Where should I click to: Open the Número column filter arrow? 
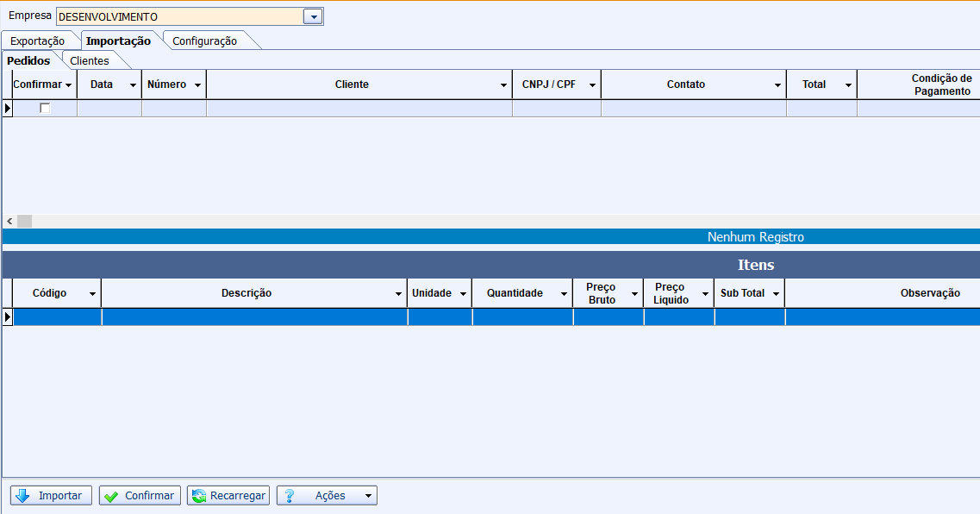coord(197,85)
